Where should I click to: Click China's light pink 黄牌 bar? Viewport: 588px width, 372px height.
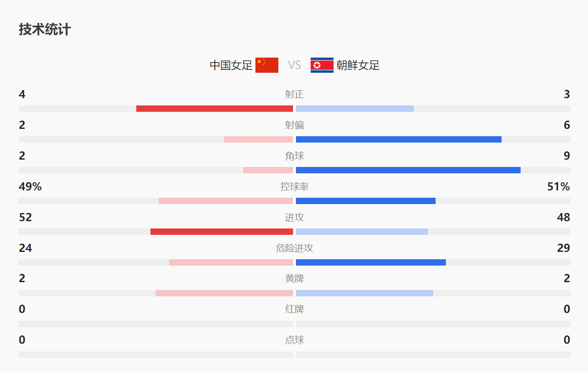[224, 293]
